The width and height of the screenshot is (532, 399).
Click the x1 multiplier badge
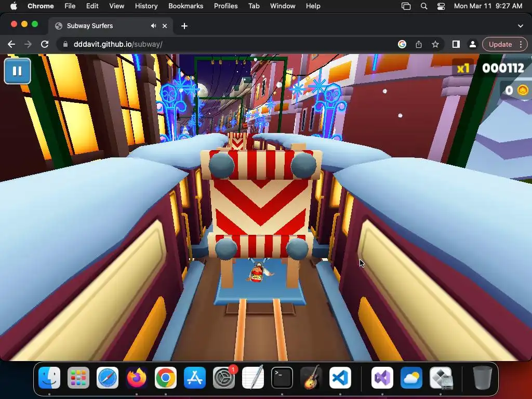463,69
